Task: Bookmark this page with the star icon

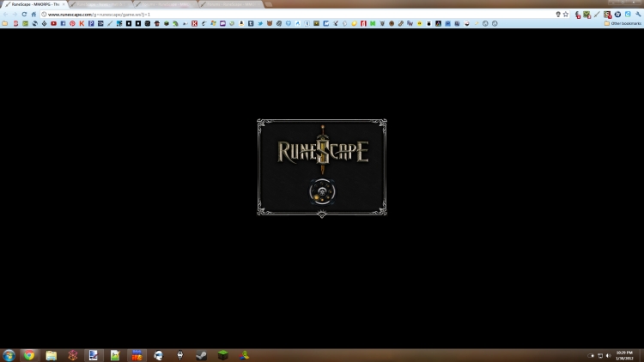Action: (566, 15)
